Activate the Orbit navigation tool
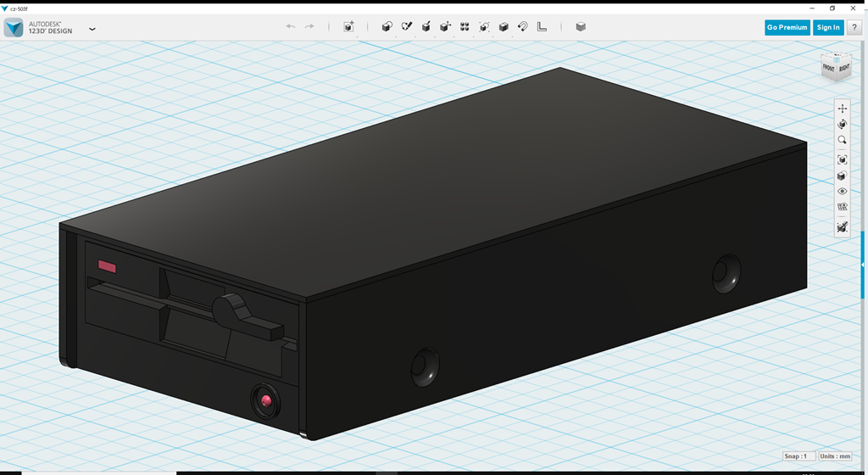The image size is (868, 475). [x=842, y=125]
